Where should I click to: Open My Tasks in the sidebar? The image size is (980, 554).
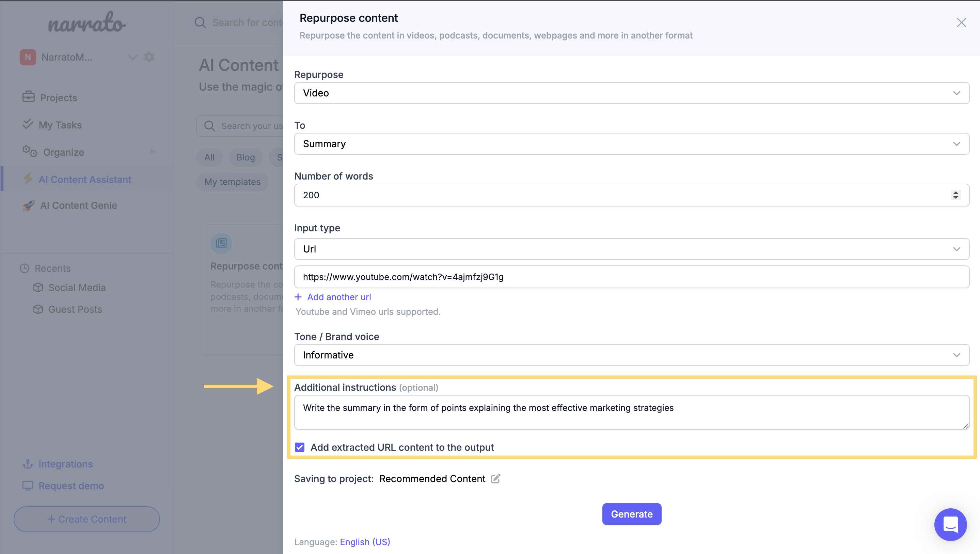(60, 125)
